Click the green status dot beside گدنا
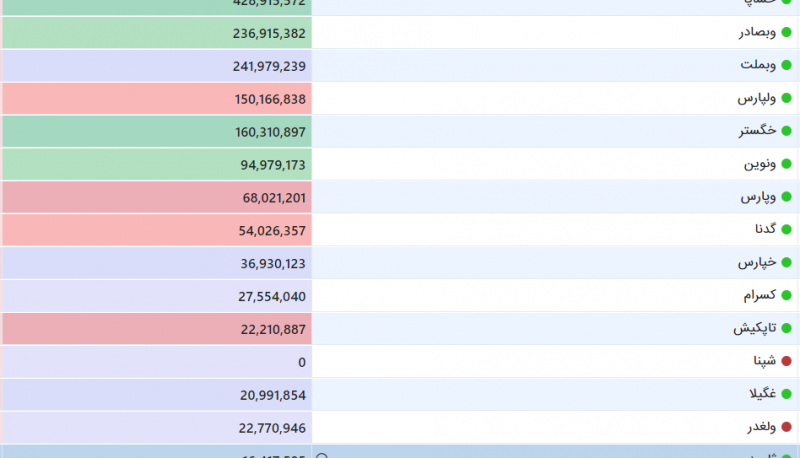This screenshot has height=458, width=800. tap(786, 230)
